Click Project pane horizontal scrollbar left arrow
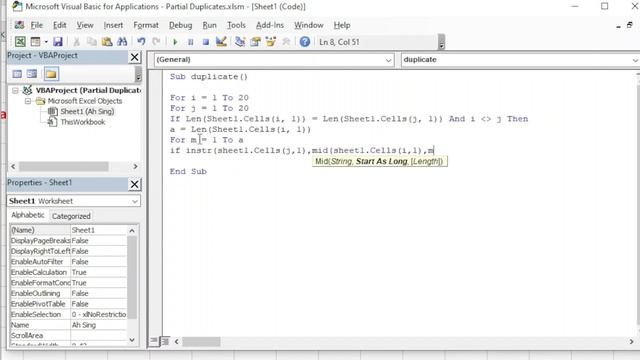 [x=13, y=167]
